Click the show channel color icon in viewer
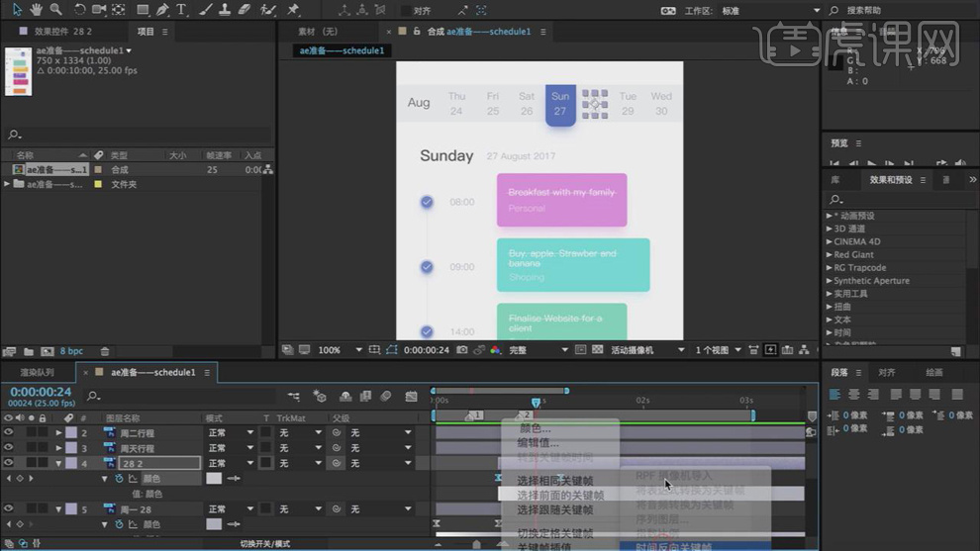980x551 pixels. 495,350
